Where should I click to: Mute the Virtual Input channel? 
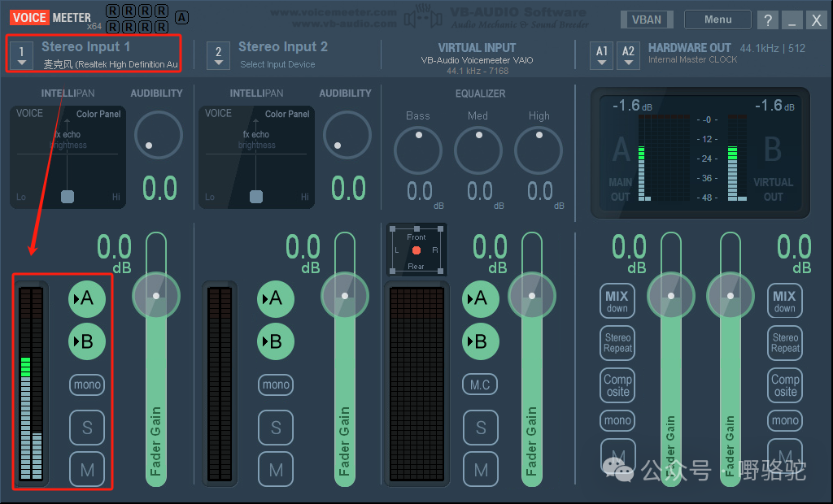tap(480, 469)
